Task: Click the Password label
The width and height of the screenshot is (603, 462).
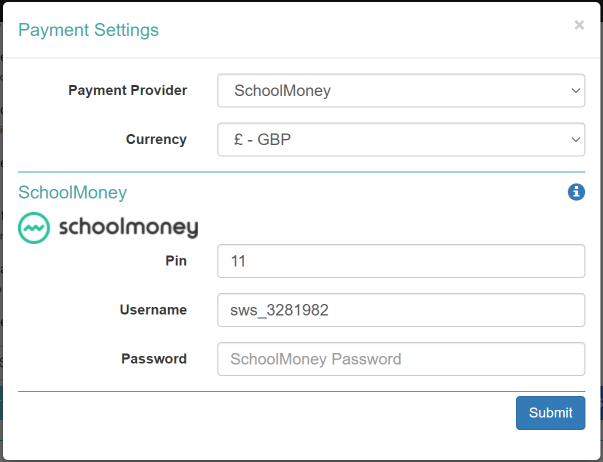Action: (x=154, y=358)
